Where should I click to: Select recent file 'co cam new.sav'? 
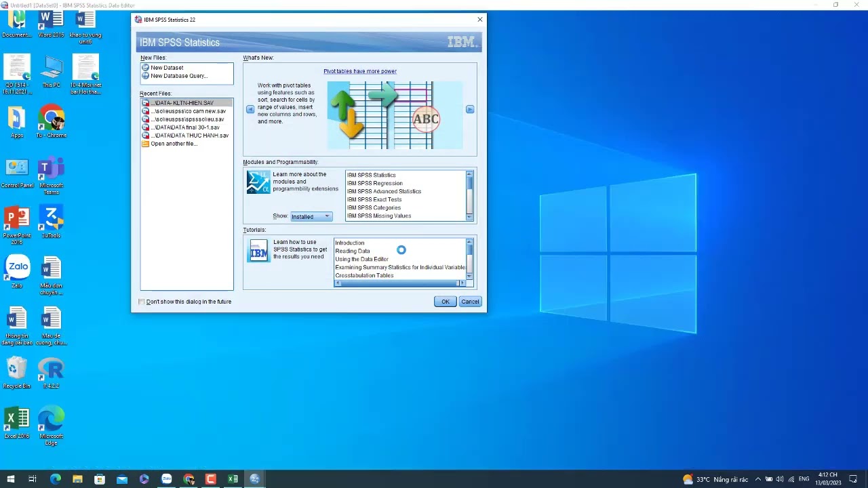point(186,111)
